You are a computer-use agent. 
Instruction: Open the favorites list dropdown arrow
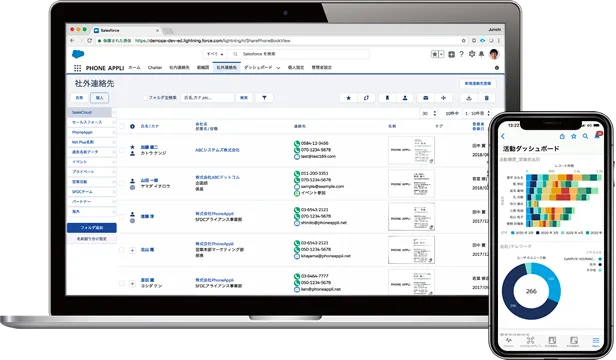tap(442, 54)
